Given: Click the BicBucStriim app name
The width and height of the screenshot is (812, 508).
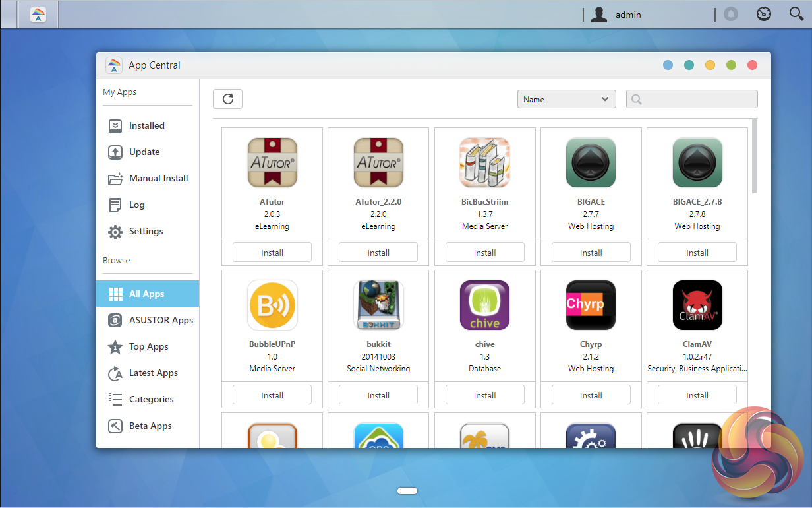Looking at the screenshot, I should (x=484, y=202).
